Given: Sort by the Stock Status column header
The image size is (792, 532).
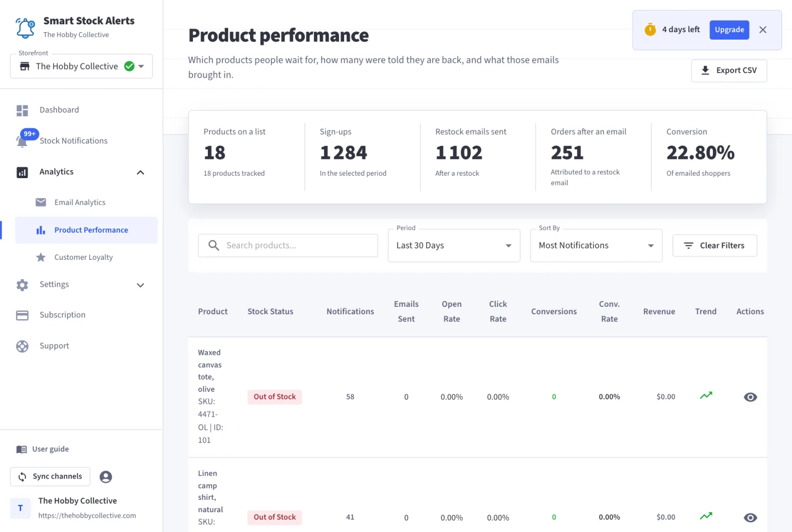Looking at the screenshot, I should click(x=270, y=312).
